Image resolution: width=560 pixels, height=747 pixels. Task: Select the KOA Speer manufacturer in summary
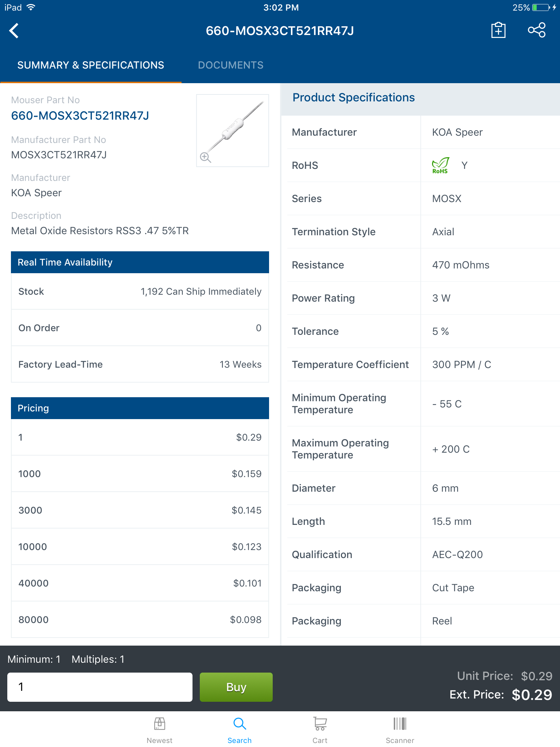36,193
